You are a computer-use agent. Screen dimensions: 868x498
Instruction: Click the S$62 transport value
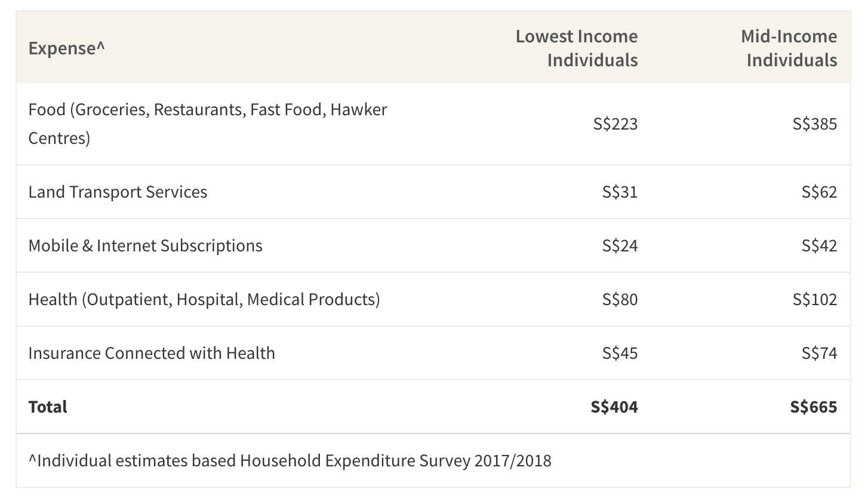coord(819,192)
